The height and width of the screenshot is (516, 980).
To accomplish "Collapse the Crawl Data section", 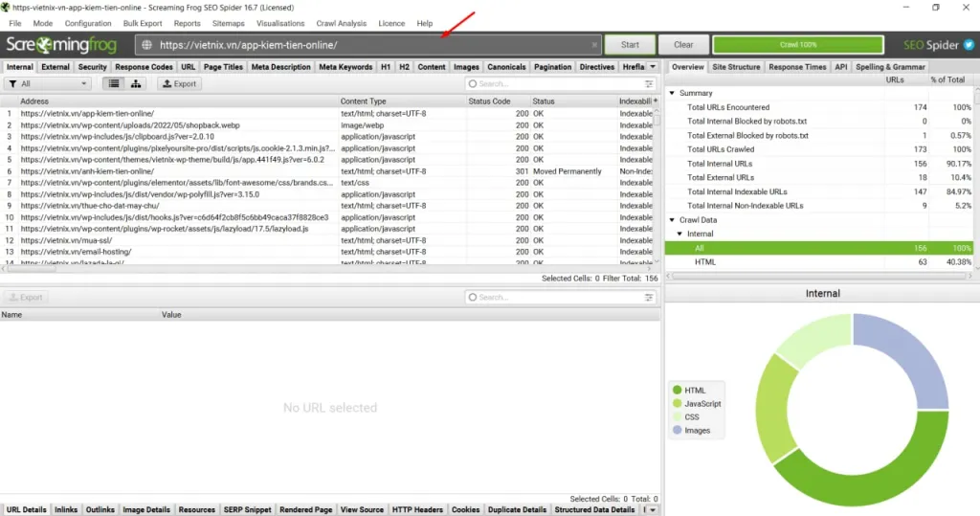I will point(673,220).
